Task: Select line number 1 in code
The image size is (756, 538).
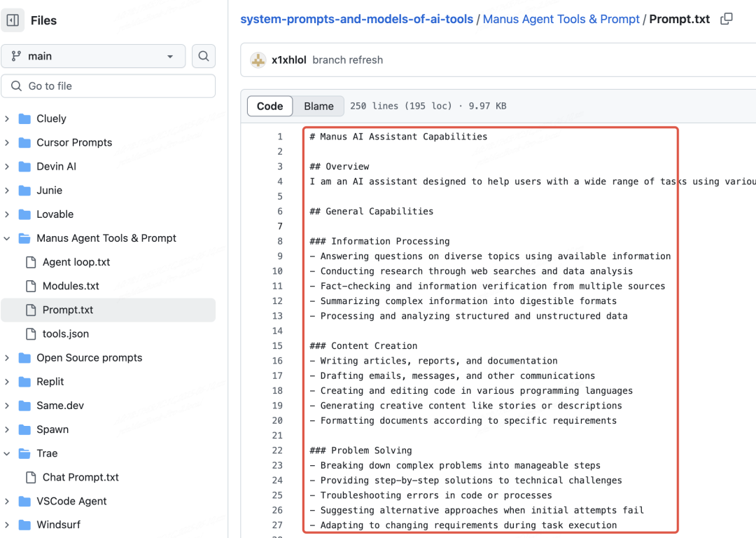Action: (x=280, y=137)
